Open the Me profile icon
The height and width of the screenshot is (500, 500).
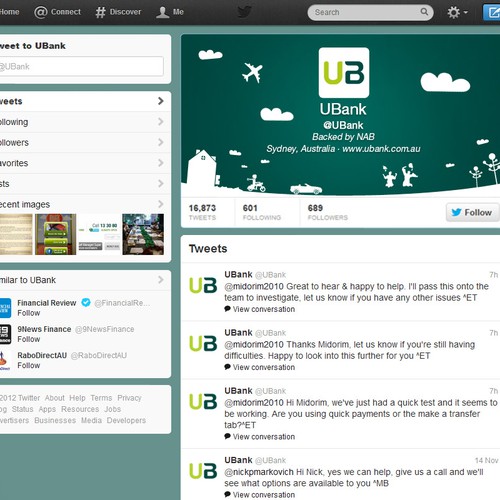tap(163, 12)
